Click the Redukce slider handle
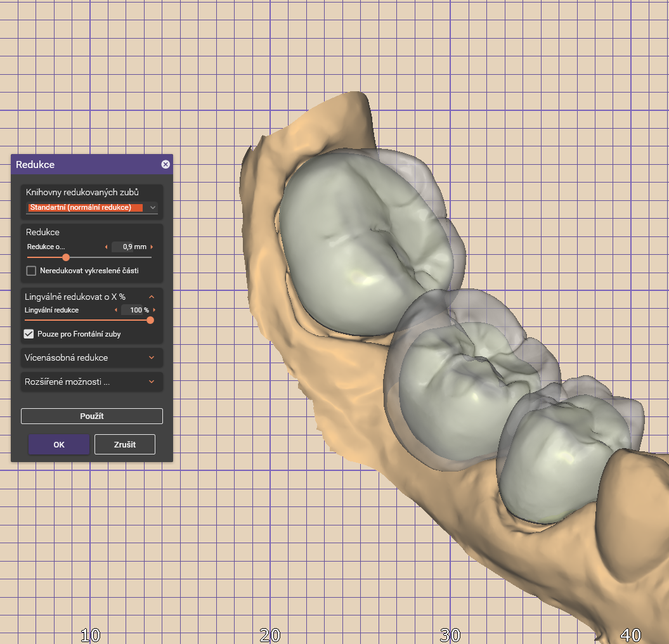 pyautogui.click(x=66, y=257)
